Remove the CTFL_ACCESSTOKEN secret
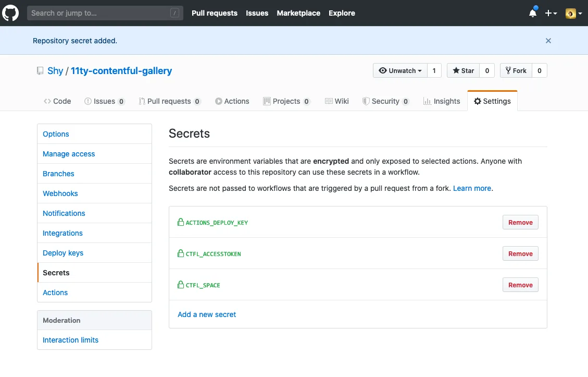 click(x=520, y=253)
